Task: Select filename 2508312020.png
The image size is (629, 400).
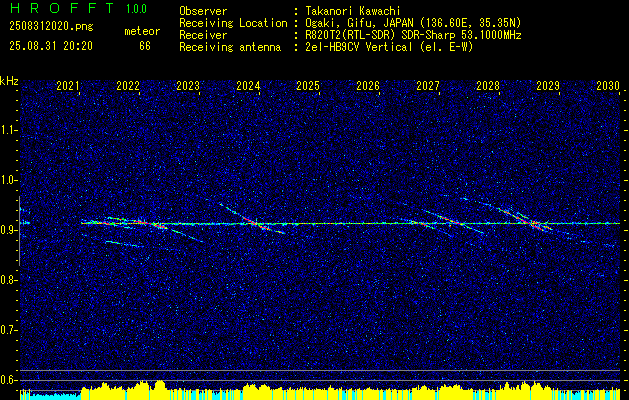Action: (51, 27)
